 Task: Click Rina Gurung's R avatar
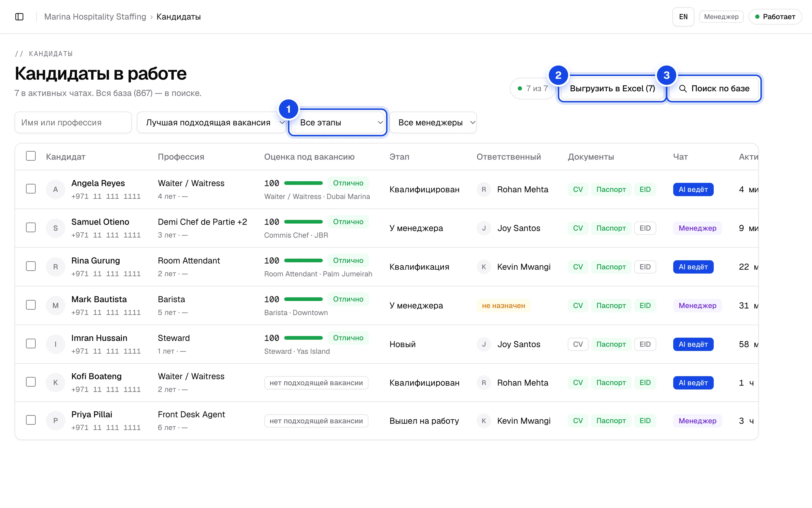click(x=55, y=267)
